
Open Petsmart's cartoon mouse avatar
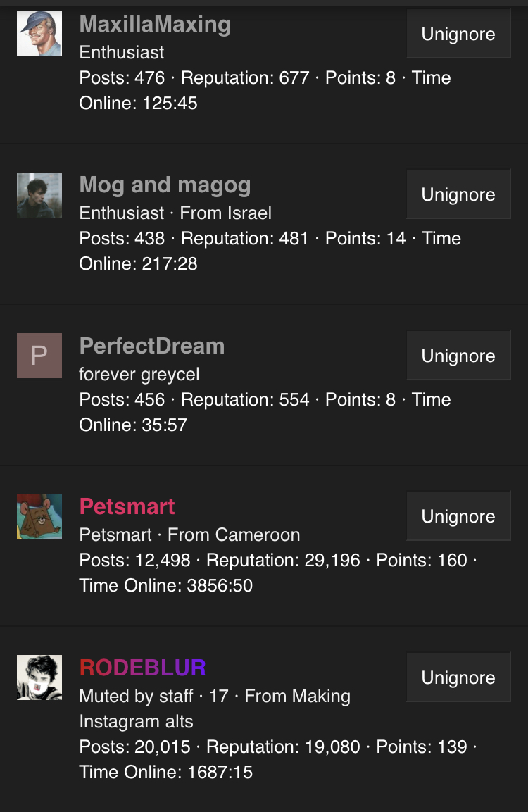pos(39,517)
